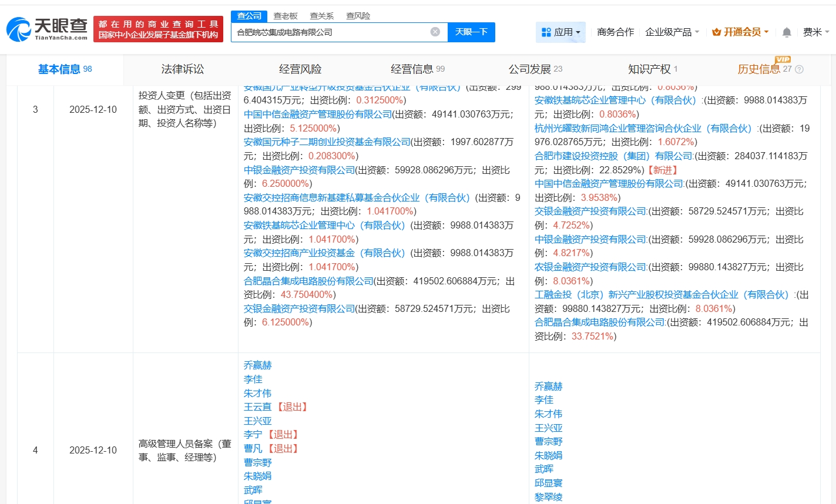The height and width of the screenshot is (504, 836).
Task: Open 王兴亚 in the left personnel list
Action: 258,421
